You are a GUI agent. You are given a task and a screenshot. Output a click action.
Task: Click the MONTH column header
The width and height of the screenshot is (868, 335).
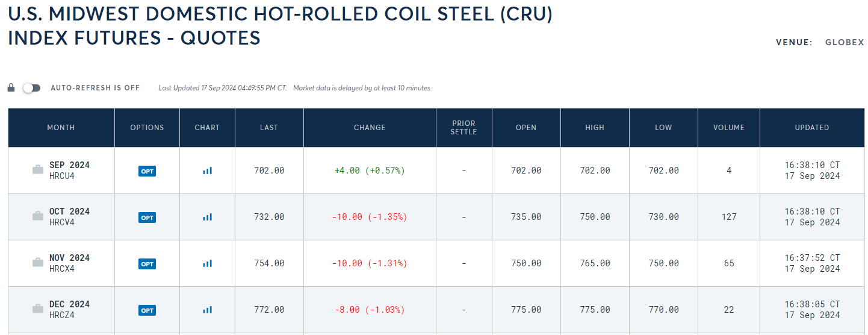[x=61, y=128]
